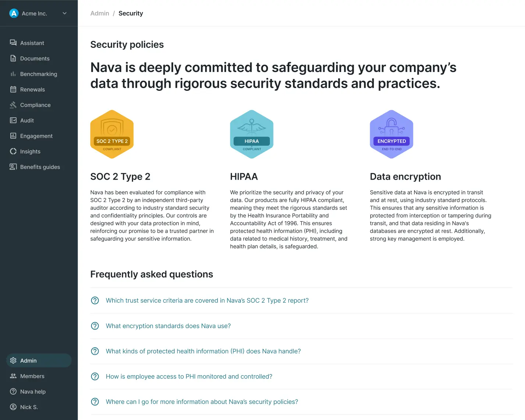Select the Engagement icon in the sidebar
This screenshot has width=525, height=420.
coord(13,136)
